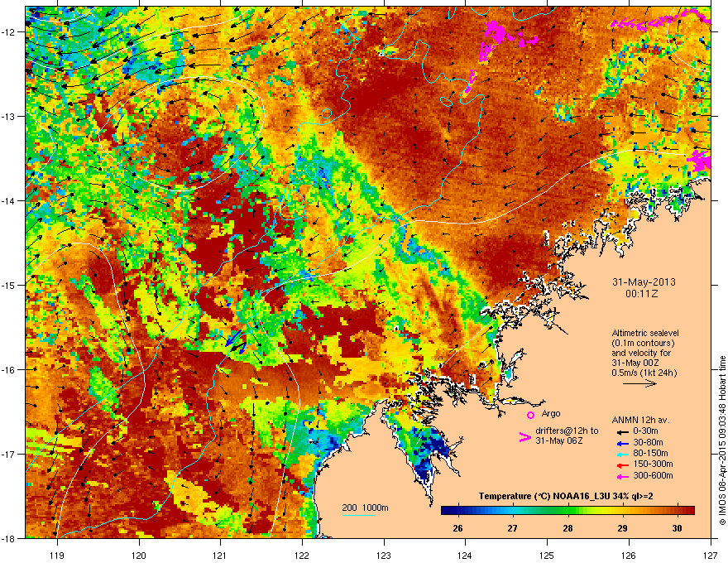Click the blue mooring arrows near 121E 15.7S

click(236, 341)
